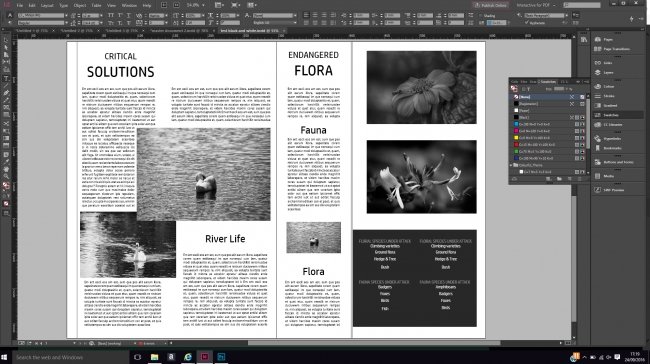
Task: Click the search field in top bar
Action: pyautogui.click(x=582, y=5)
